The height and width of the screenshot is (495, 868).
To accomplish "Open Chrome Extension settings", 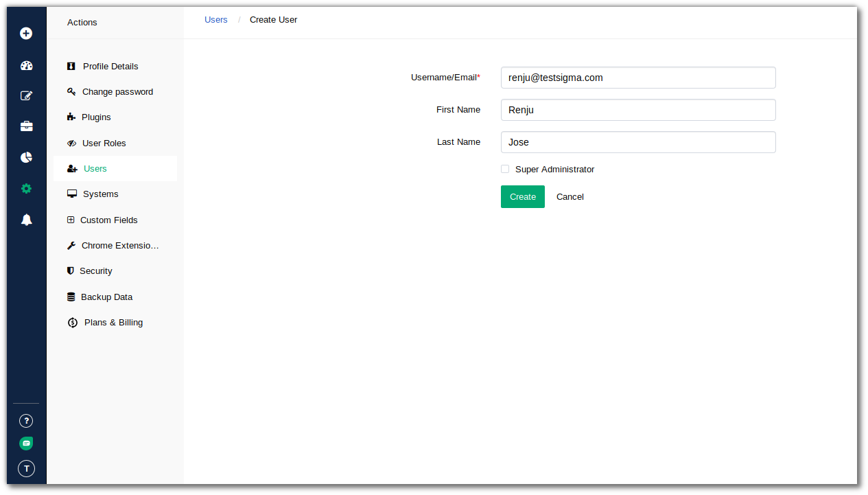I will tap(115, 246).
